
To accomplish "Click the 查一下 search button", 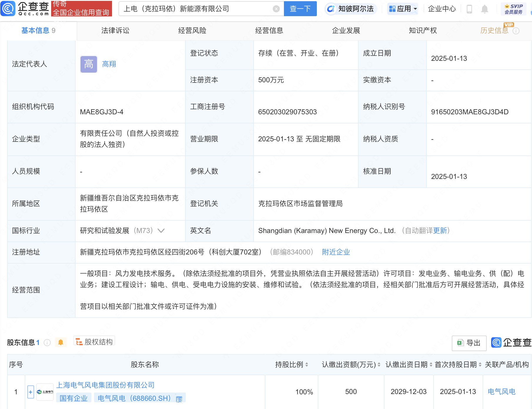I will click(300, 9).
